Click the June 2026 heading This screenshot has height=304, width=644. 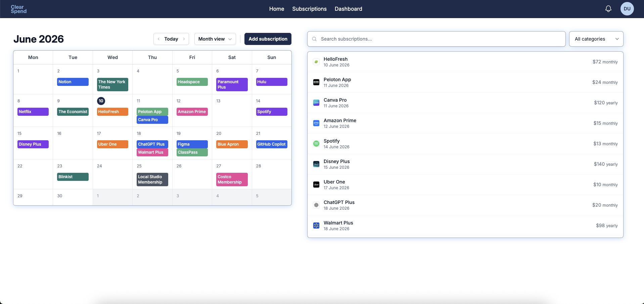pyautogui.click(x=39, y=39)
